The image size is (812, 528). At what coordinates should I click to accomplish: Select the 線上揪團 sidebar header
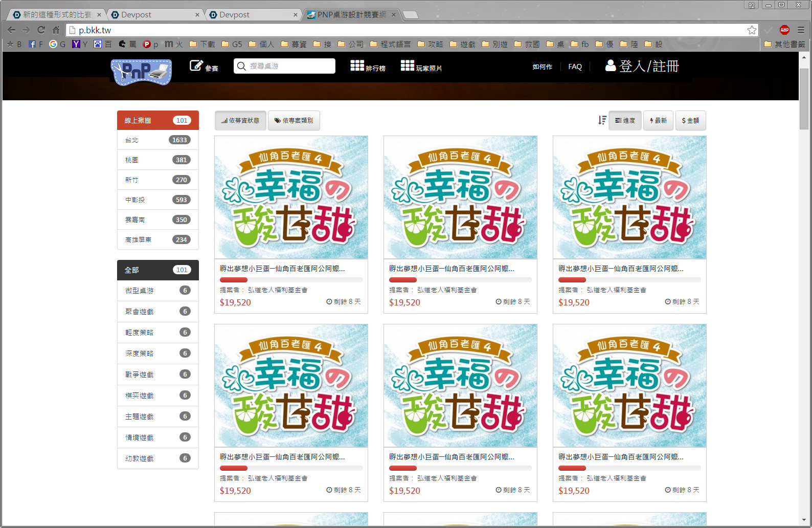[x=158, y=120]
